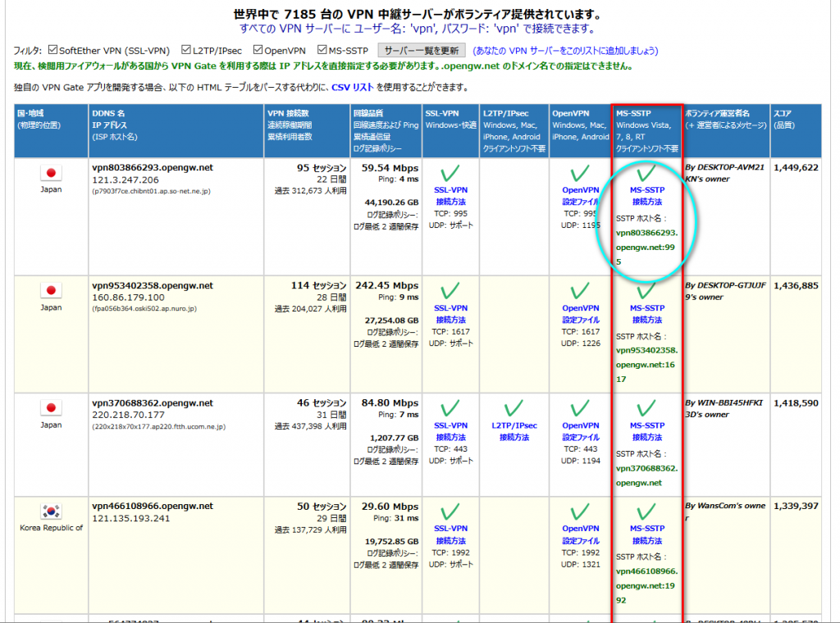The width and height of the screenshot is (840, 623).
Task: Click L2TP/IPsec green checkmark for vpn370688362
Action: 514,408
